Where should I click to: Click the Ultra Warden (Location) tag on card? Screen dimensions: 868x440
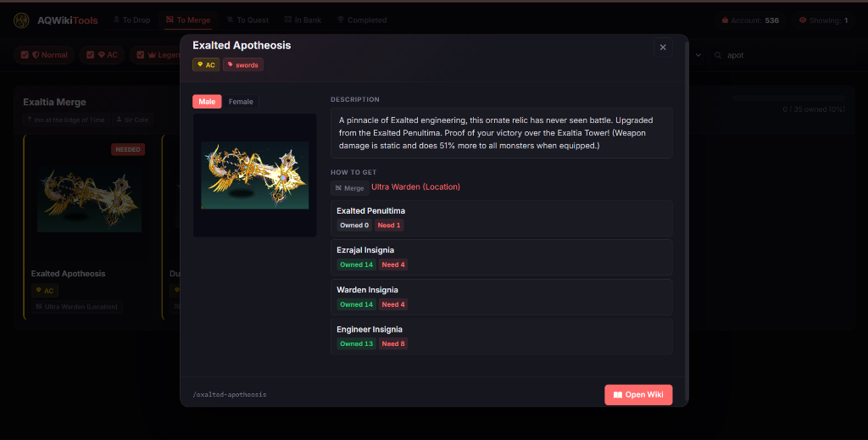point(77,307)
